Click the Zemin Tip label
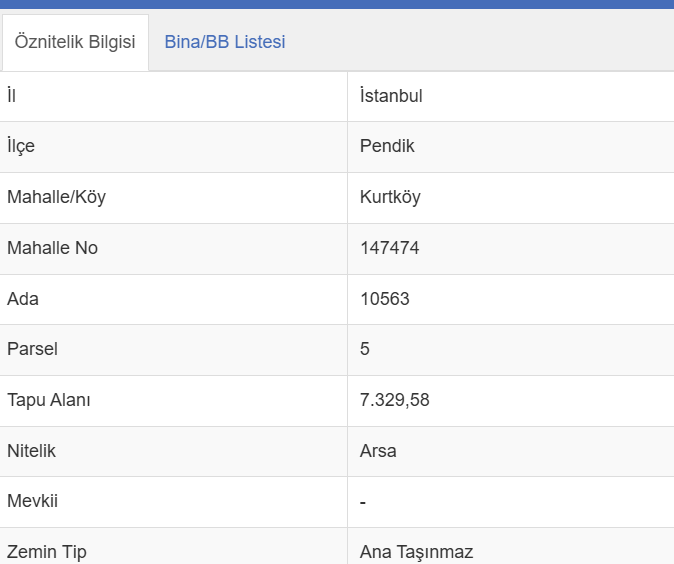674x564 pixels. tap(47, 552)
